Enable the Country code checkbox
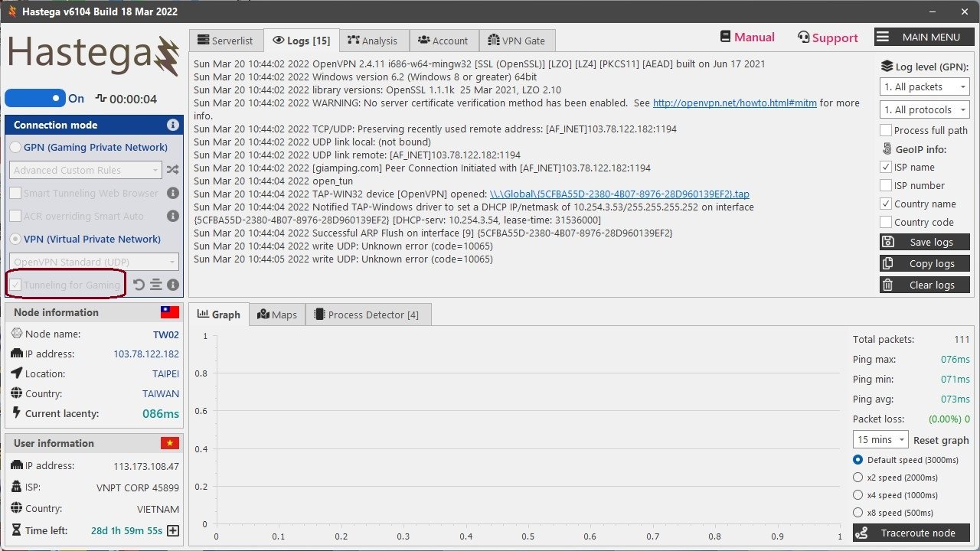The height and width of the screenshot is (551, 980). click(x=886, y=222)
